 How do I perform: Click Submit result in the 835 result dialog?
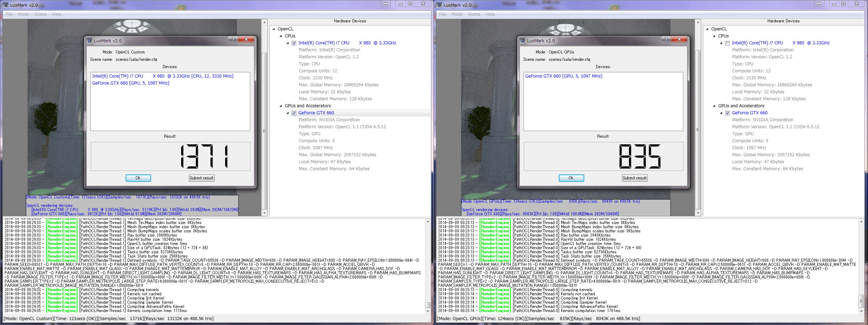point(635,178)
